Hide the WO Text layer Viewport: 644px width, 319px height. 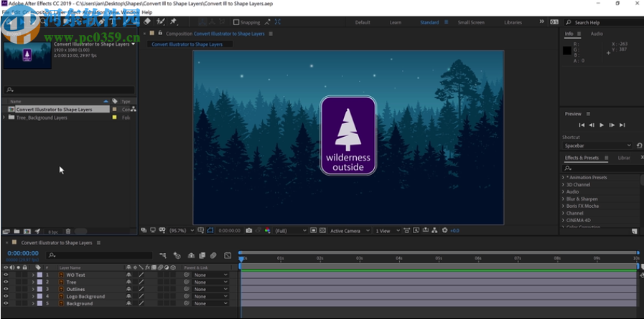pyautogui.click(x=6, y=275)
